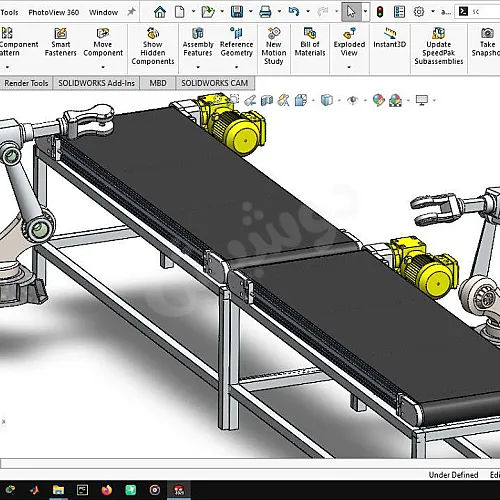Toggle Instant3D mode
This screenshot has height=500, width=500.
point(390,38)
